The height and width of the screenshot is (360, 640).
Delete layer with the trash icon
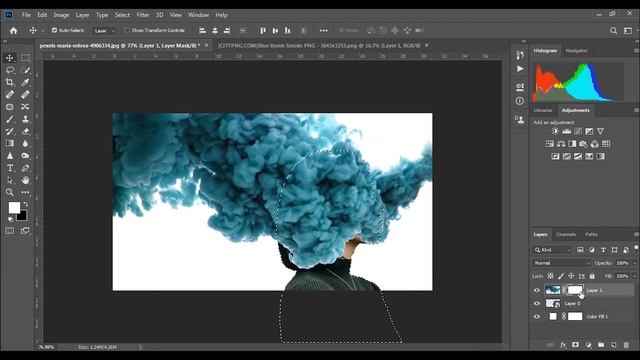click(x=626, y=345)
